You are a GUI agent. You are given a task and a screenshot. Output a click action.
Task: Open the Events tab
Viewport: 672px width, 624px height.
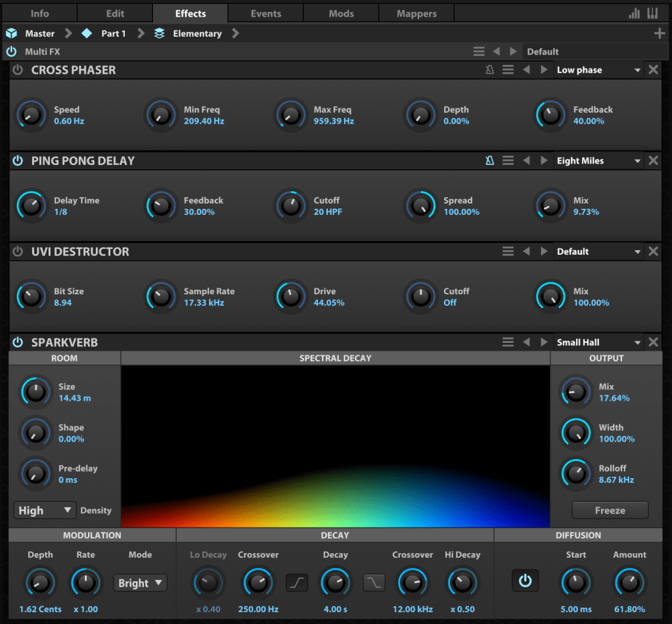(265, 13)
